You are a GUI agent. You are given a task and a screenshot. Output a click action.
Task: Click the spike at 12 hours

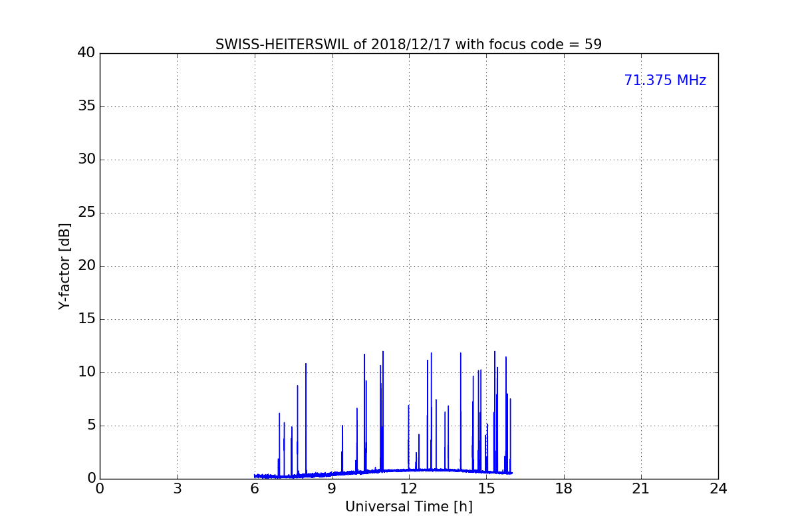[x=408, y=439]
